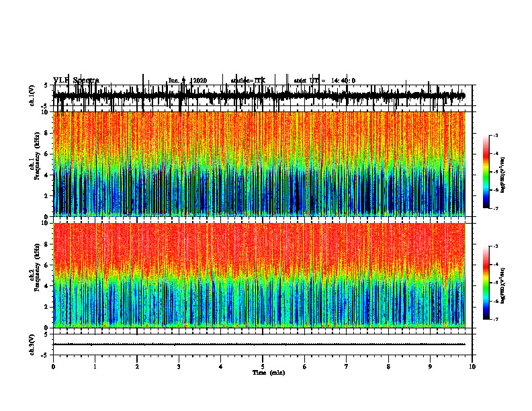Click the ch.1 colorbar log(PSD) label
The image size is (532, 411).
click(x=502, y=175)
